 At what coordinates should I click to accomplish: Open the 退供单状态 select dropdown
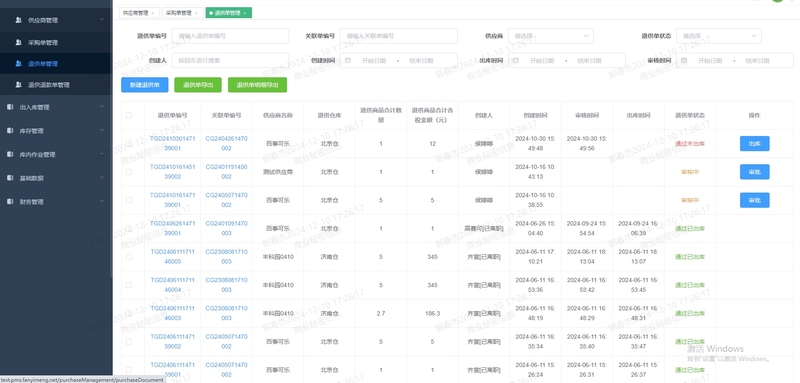click(x=719, y=36)
